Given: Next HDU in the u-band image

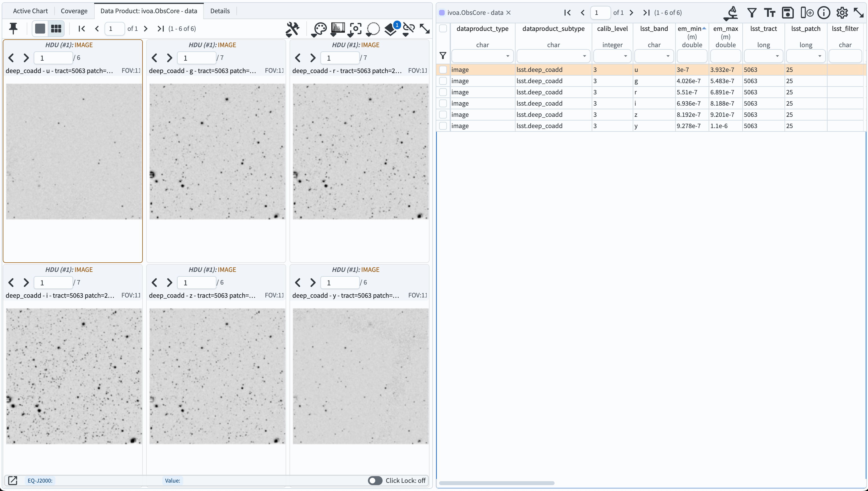Looking at the screenshot, I should click(26, 58).
